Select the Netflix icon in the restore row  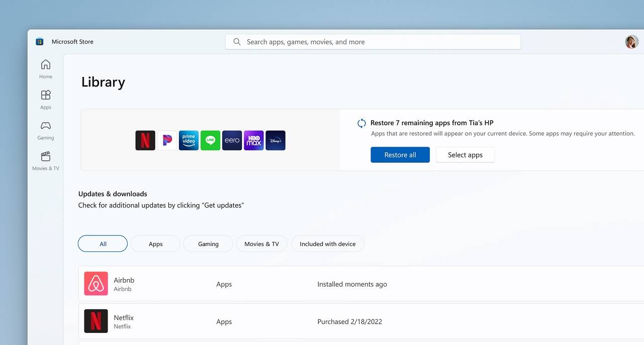(x=145, y=140)
